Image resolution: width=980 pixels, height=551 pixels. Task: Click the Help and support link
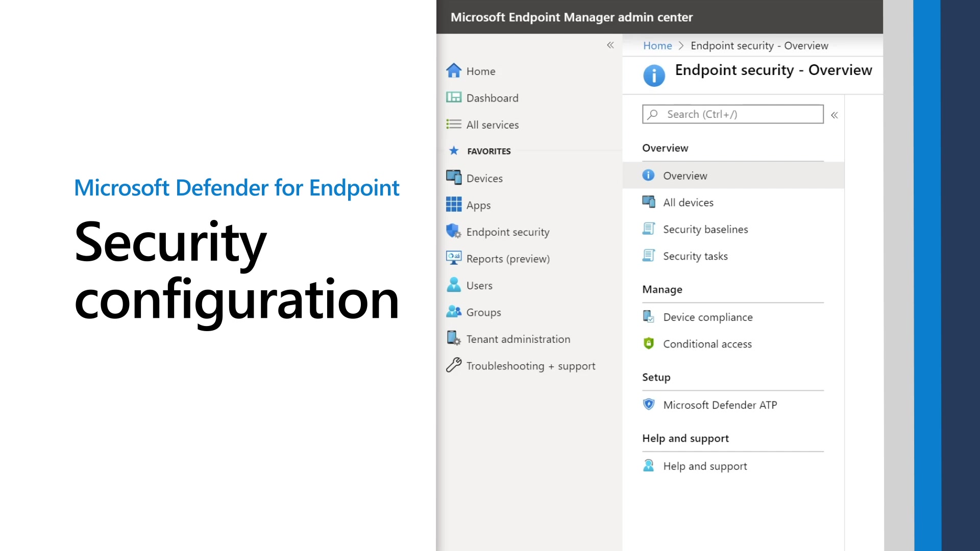tap(705, 466)
